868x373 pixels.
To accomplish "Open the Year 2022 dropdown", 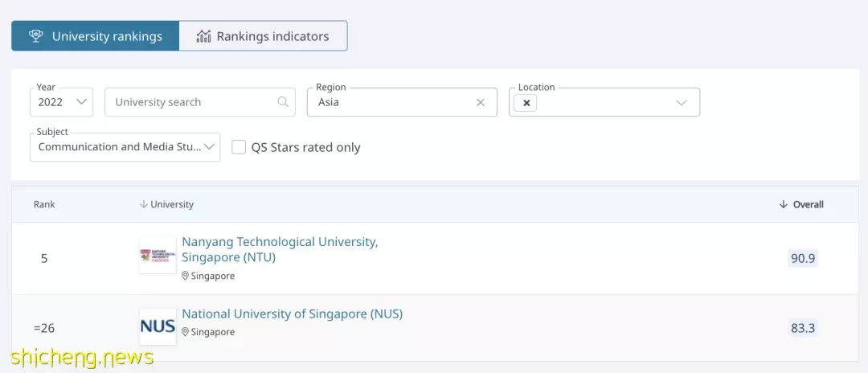I will click(x=61, y=102).
